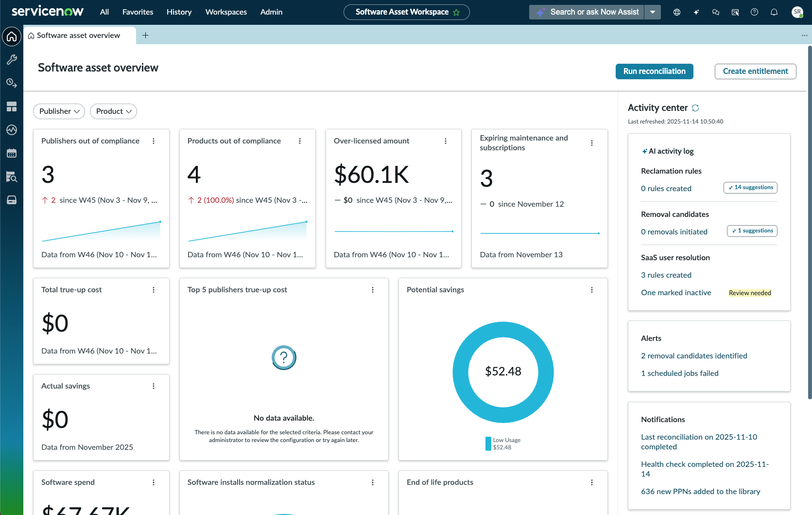The height and width of the screenshot is (515, 812).
Task: Open the calendar icon in left sidebar
Action: click(x=12, y=153)
